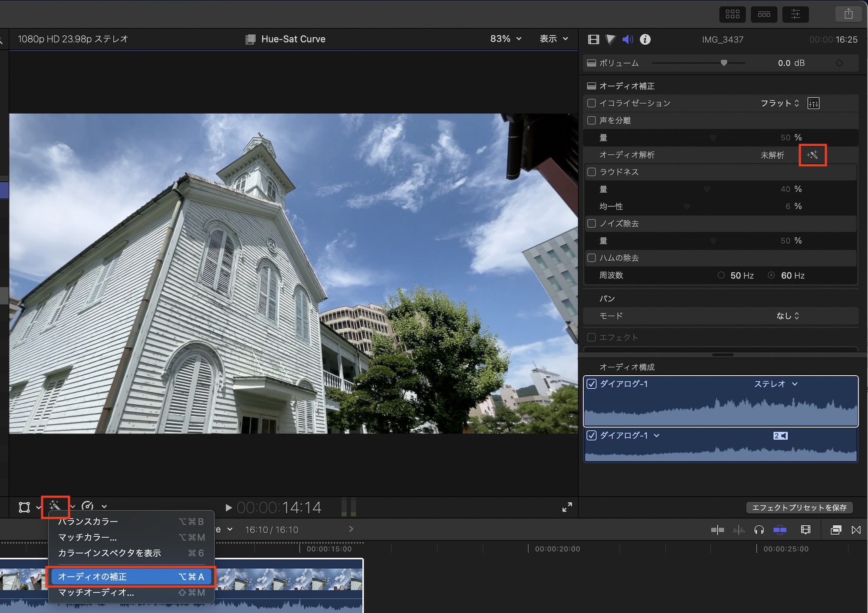This screenshot has height=613, width=868.
Task: Select the 50 Hz frequency radio button
Action: pos(721,275)
